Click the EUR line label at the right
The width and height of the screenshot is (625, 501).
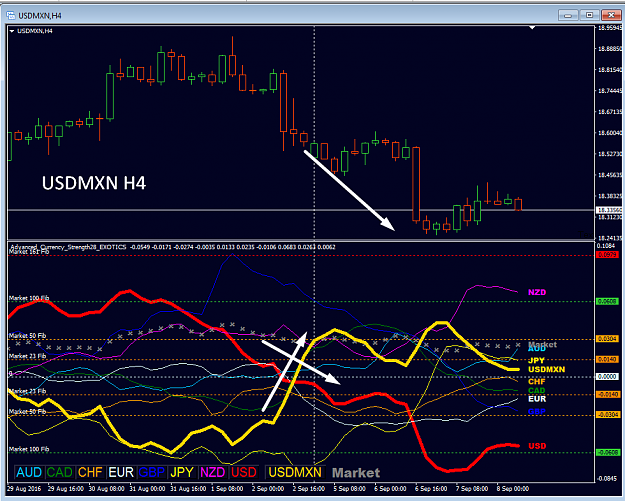click(x=537, y=399)
